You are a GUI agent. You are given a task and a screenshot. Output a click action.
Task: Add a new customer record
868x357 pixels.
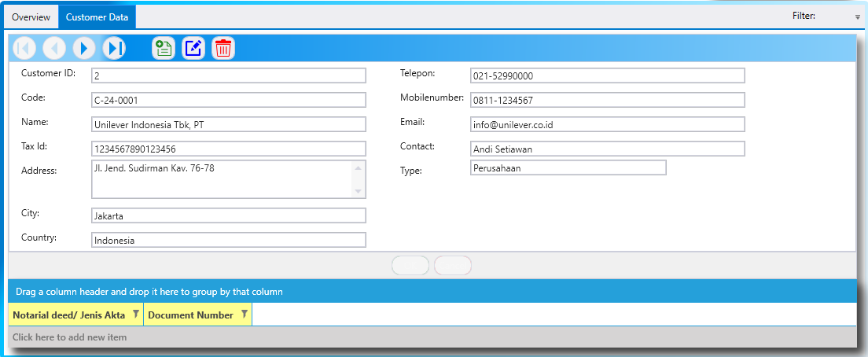point(164,48)
